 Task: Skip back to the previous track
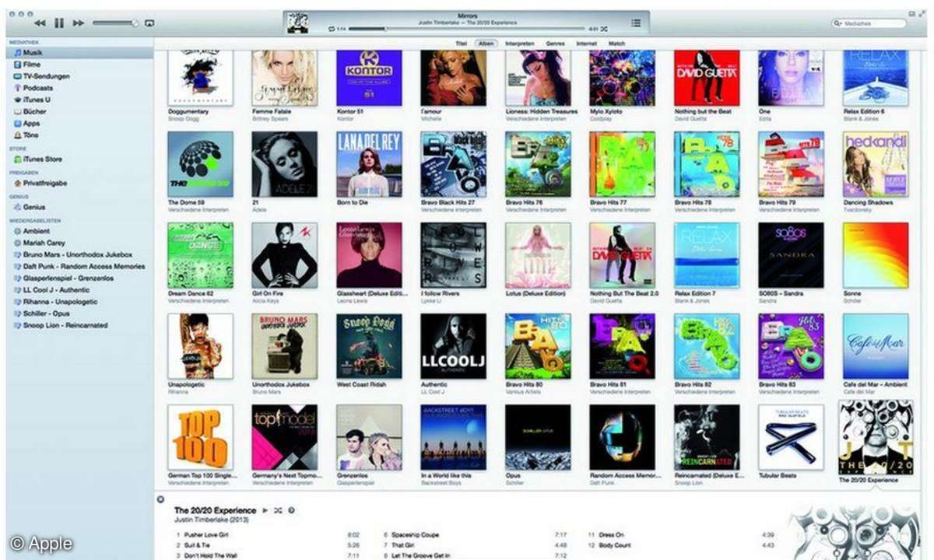click(40, 23)
